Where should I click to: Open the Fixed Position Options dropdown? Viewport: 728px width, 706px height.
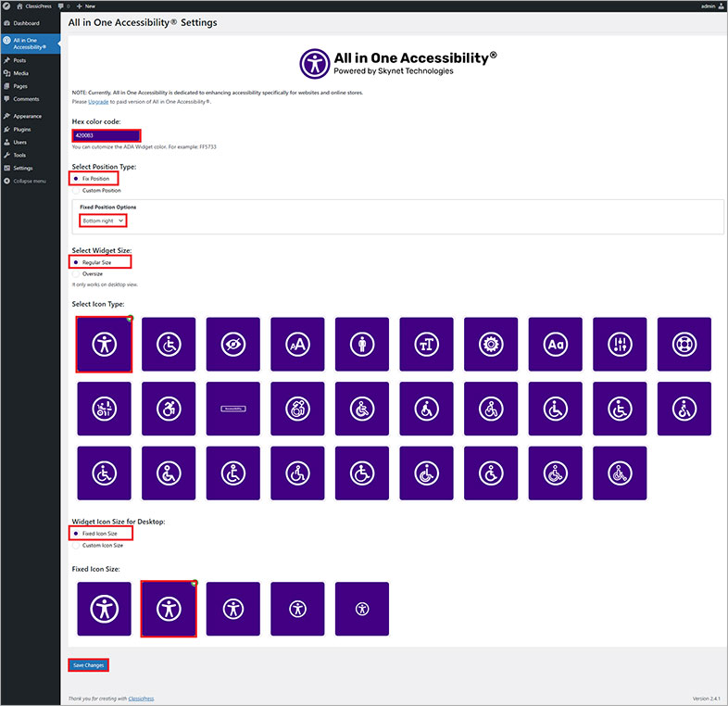[x=104, y=221]
